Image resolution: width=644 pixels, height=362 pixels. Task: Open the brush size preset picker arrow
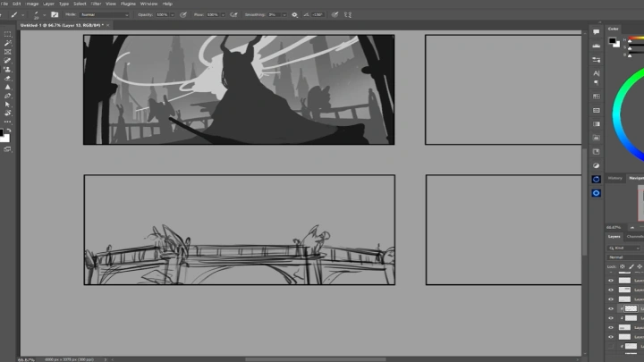click(44, 15)
